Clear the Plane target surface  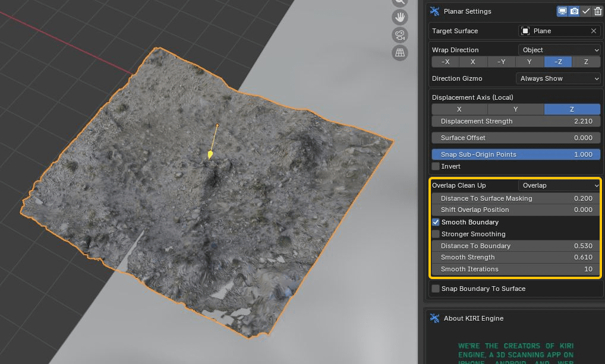tap(594, 31)
